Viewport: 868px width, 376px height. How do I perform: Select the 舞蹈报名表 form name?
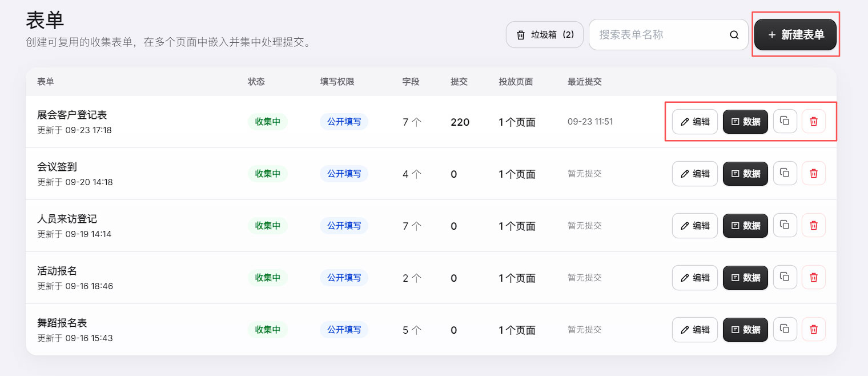(62, 323)
